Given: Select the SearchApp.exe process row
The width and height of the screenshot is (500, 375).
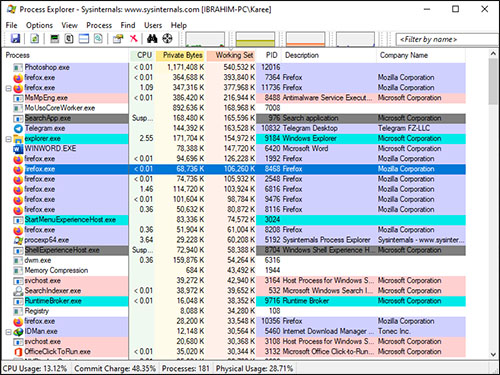Looking at the screenshot, I should 234,118.
